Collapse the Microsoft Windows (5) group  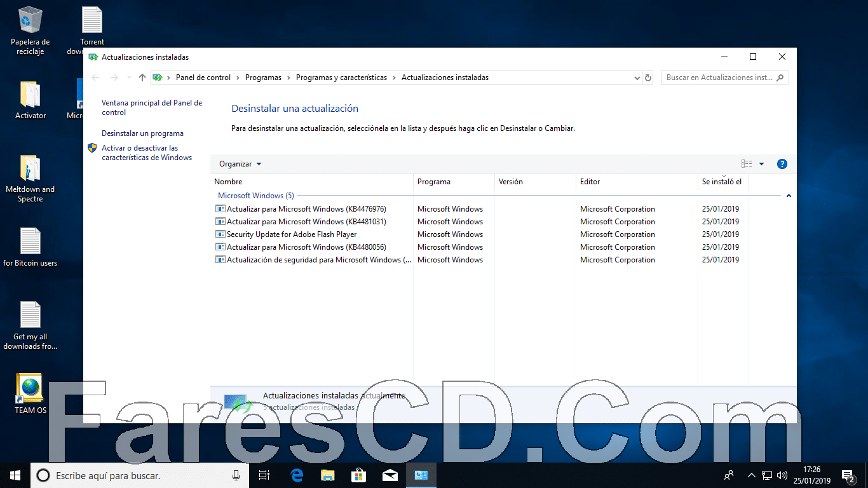[789, 196]
